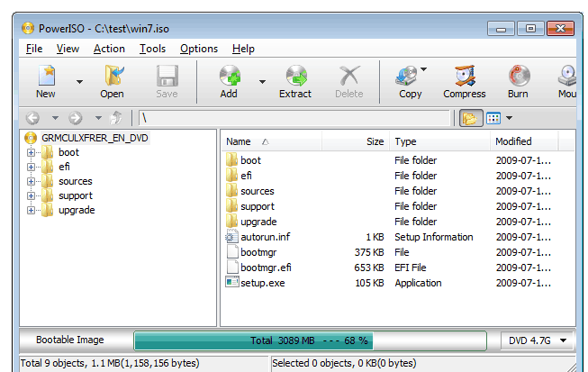Click the Add files toolbar icon
Viewport: 588px width, 372px height.
(x=229, y=81)
